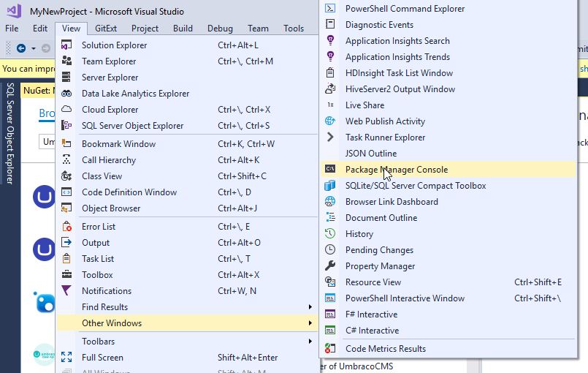Screen dimensions: 588x373
Task: Click the Application Insights Search lightbulb icon
Action: [330, 40]
